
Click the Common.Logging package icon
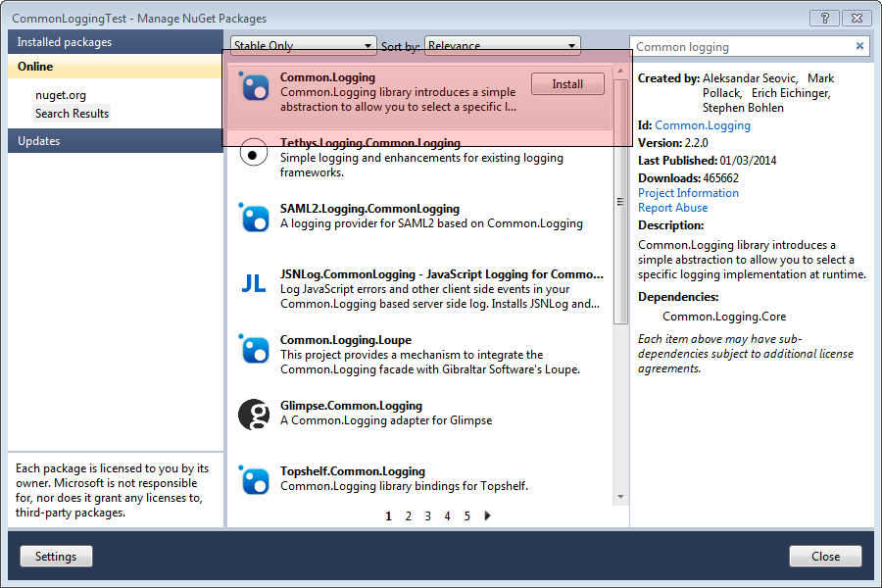pyautogui.click(x=254, y=87)
